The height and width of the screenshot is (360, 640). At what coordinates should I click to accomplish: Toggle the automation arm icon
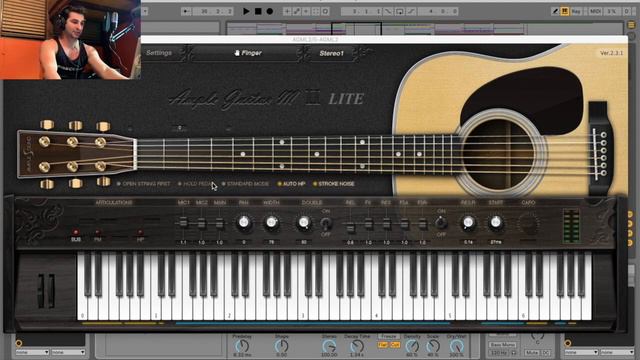(x=297, y=11)
